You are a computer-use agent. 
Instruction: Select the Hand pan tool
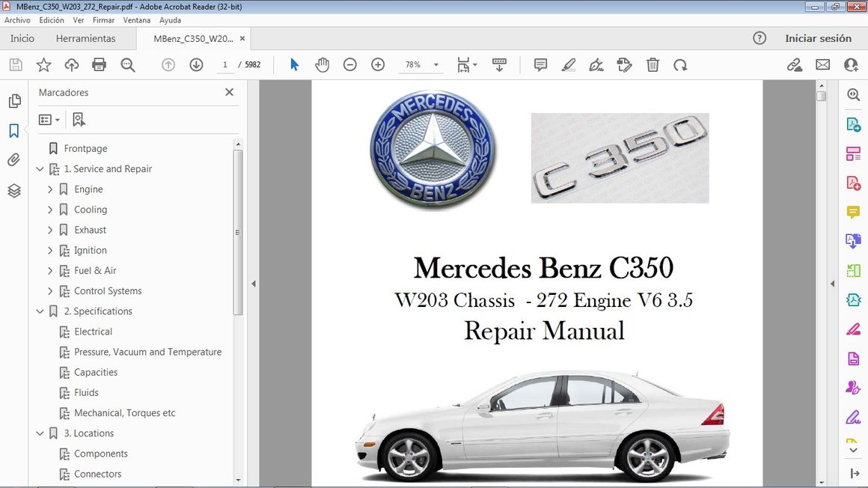tap(322, 65)
